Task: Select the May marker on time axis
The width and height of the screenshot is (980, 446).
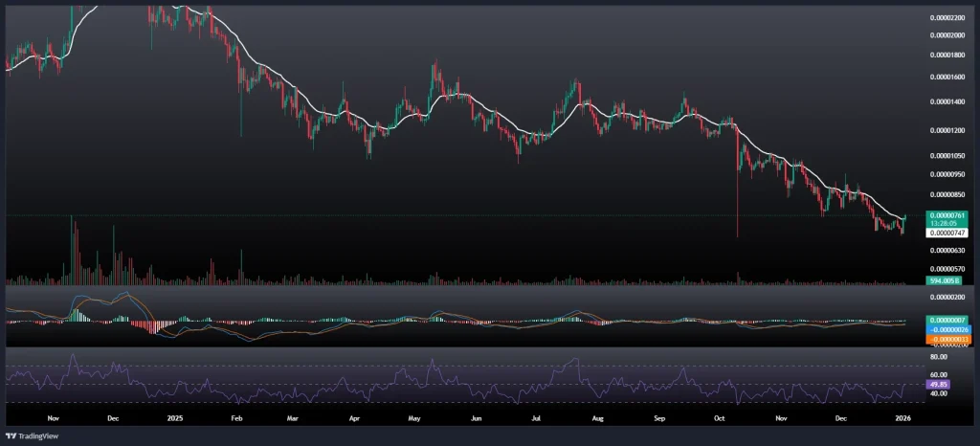Action: 413,418
